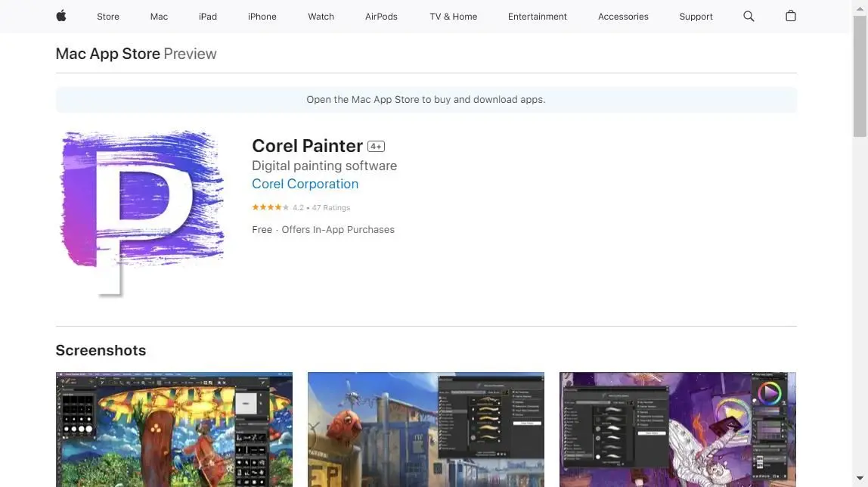Viewport: 868px width, 487px height.
Task: Open the Entertainment menu
Action: coord(537,16)
